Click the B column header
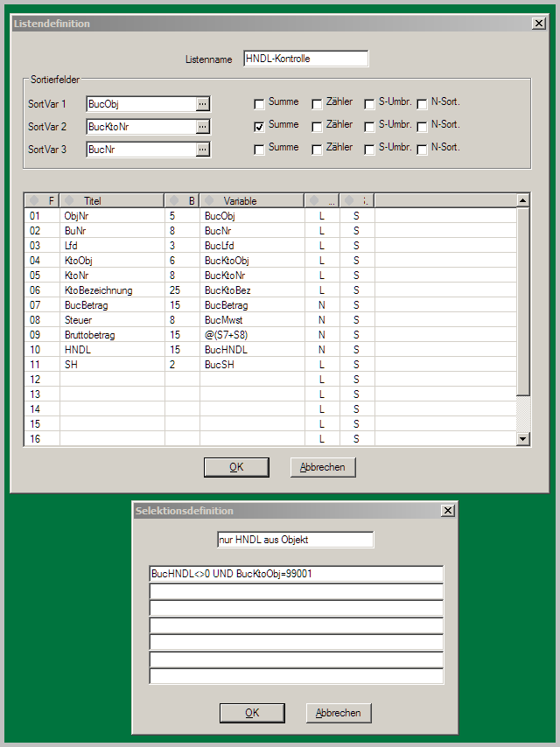The width and height of the screenshot is (560, 747). tap(182, 201)
